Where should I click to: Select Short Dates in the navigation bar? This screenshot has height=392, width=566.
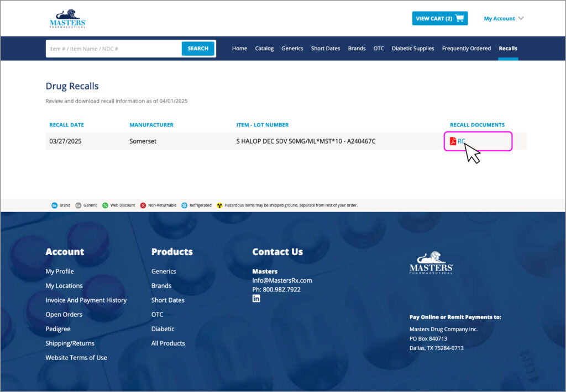pyautogui.click(x=326, y=49)
